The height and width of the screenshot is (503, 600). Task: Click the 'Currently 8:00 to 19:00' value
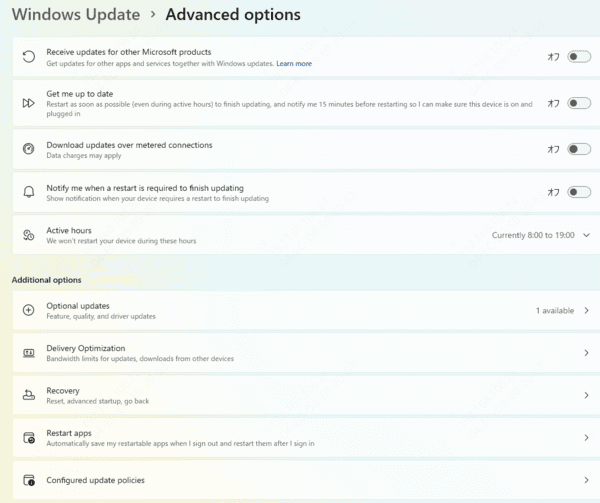coord(533,235)
